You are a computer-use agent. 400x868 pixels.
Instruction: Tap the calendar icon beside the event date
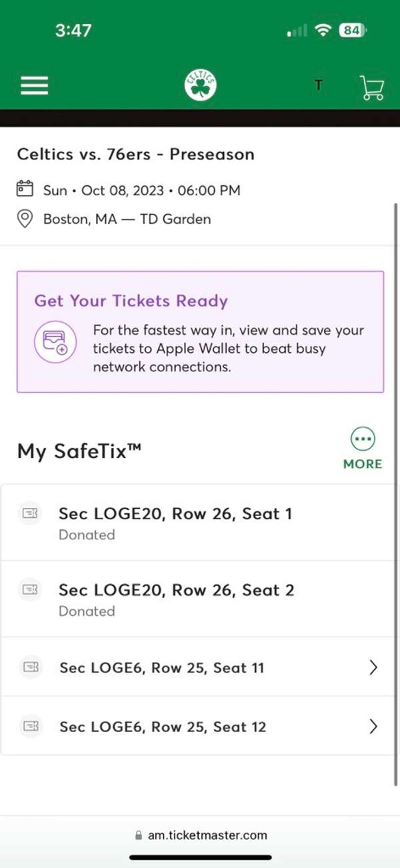click(25, 190)
